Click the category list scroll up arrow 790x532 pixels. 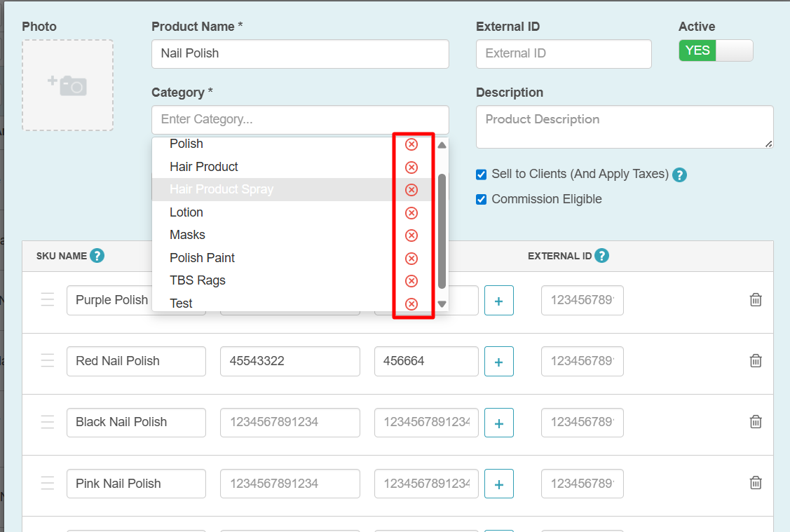click(442, 145)
